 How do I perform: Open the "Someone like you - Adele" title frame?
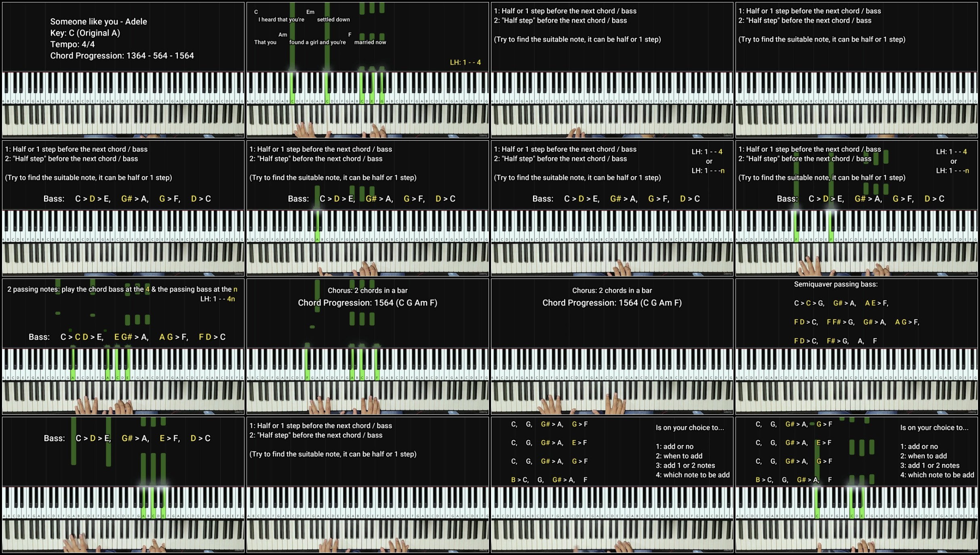coord(123,70)
